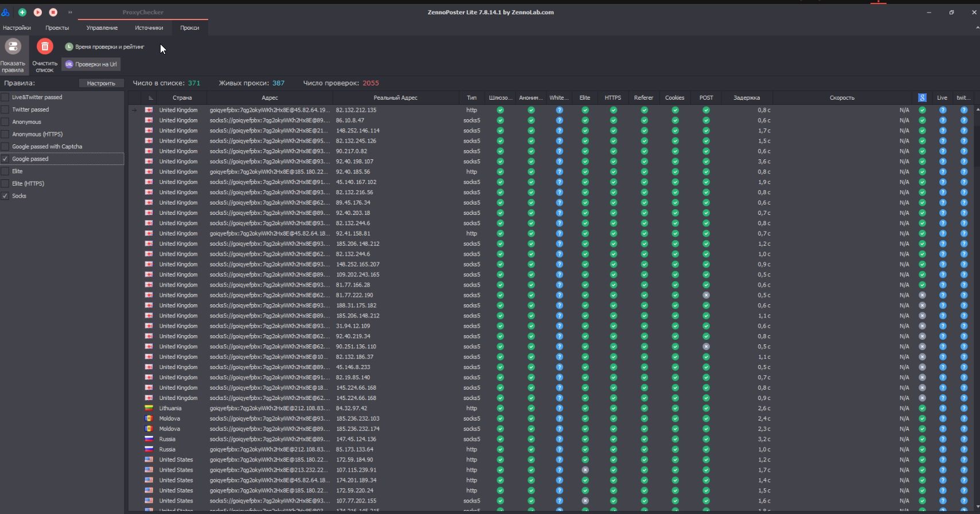Click the Google column header icon
Image resolution: width=980 pixels, height=514 pixels.
(x=922, y=98)
